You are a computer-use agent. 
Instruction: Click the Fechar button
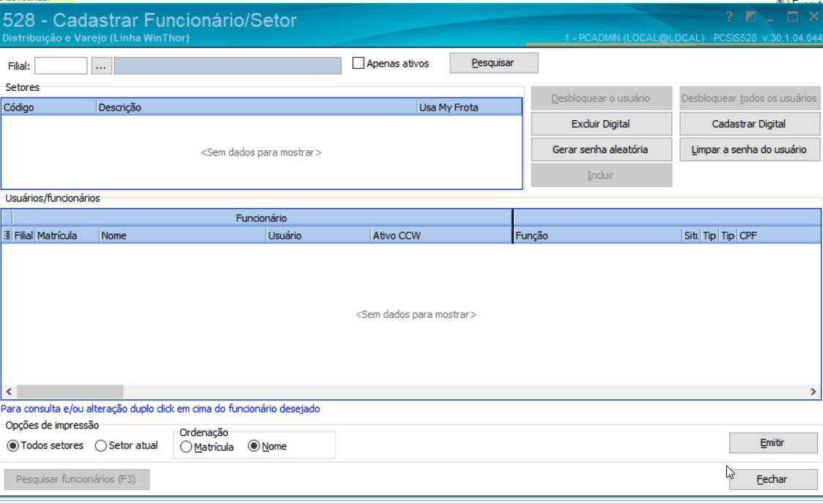pyautogui.click(x=773, y=479)
